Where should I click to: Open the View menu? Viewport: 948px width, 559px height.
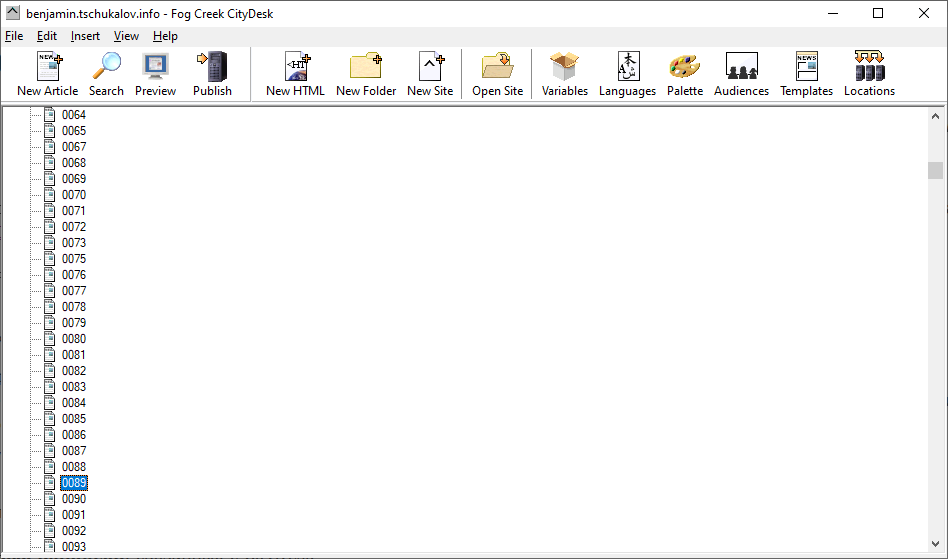[126, 36]
